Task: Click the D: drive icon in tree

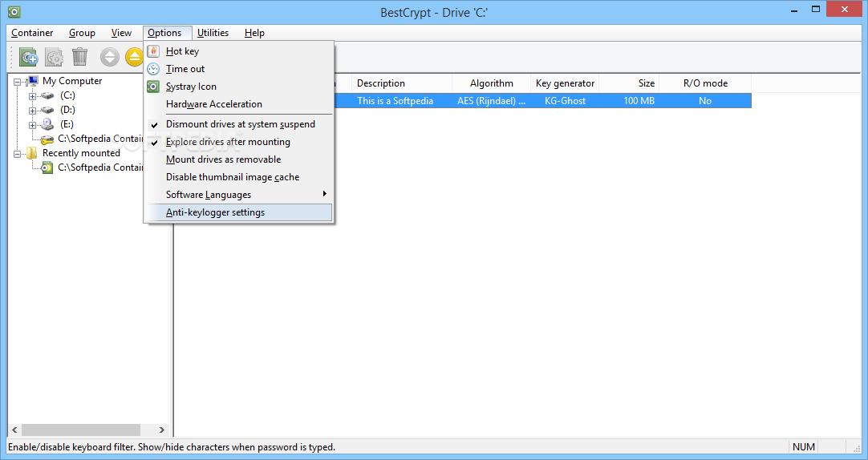Action: (47, 110)
